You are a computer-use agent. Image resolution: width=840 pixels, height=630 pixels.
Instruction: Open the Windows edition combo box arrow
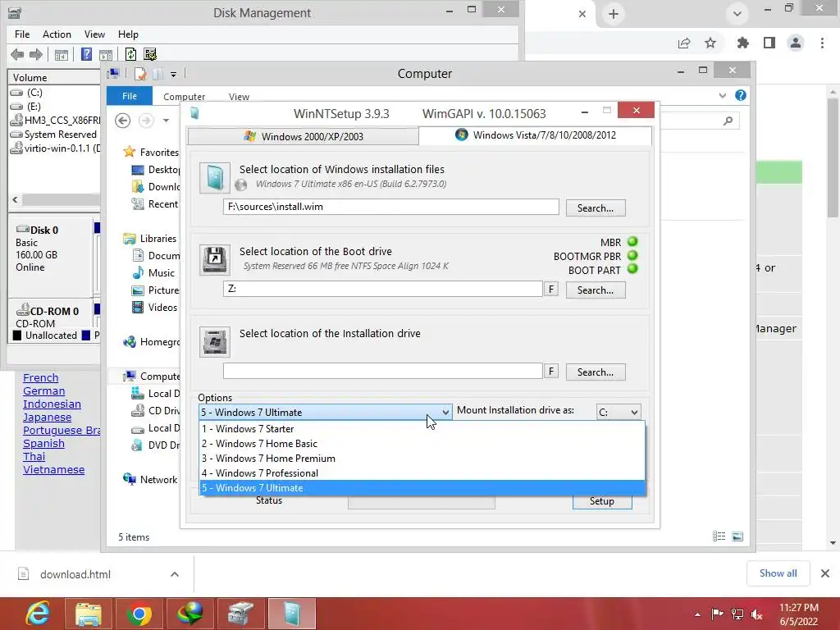(x=445, y=412)
